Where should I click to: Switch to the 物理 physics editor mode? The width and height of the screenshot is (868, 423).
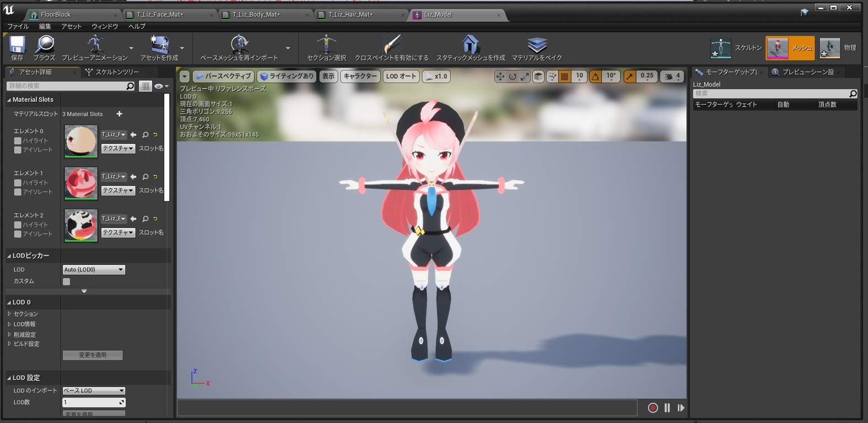point(837,48)
